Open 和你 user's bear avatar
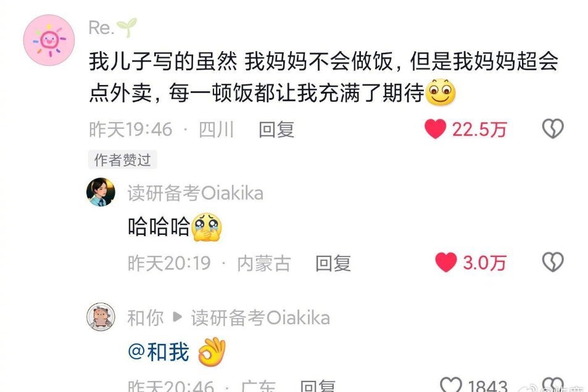The height and width of the screenshot is (392, 588). pos(101,317)
